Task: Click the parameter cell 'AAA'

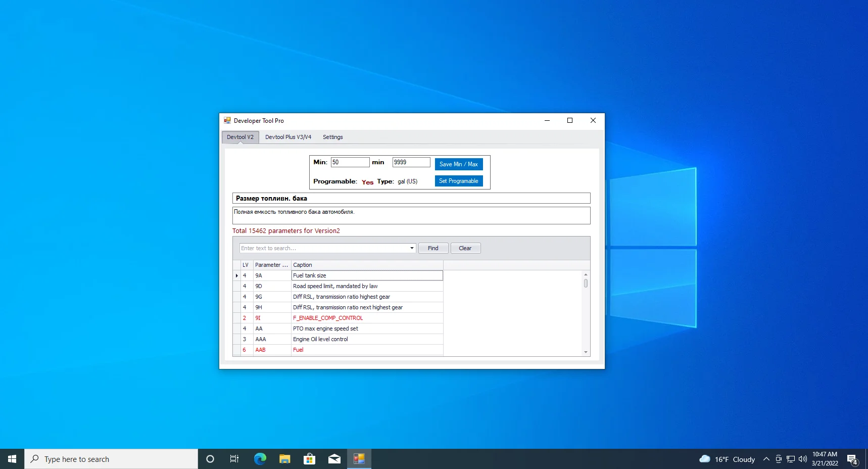Action: 272,339
